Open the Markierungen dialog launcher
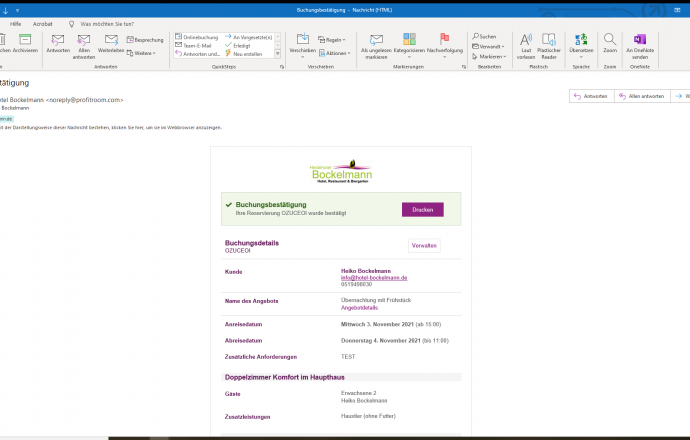 tap(464, 67)
